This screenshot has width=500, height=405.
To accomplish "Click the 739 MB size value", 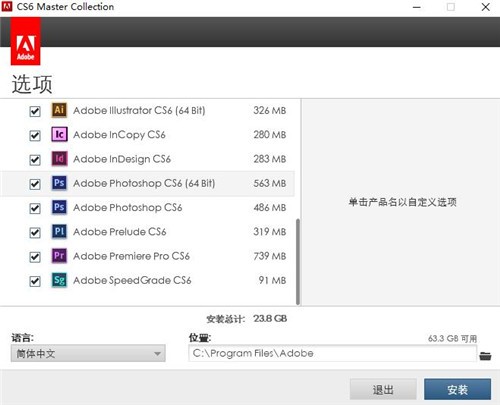I will [270, 256].
